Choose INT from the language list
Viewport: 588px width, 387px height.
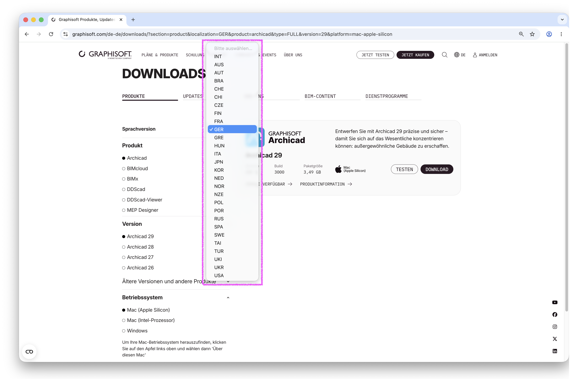point(232,56)
